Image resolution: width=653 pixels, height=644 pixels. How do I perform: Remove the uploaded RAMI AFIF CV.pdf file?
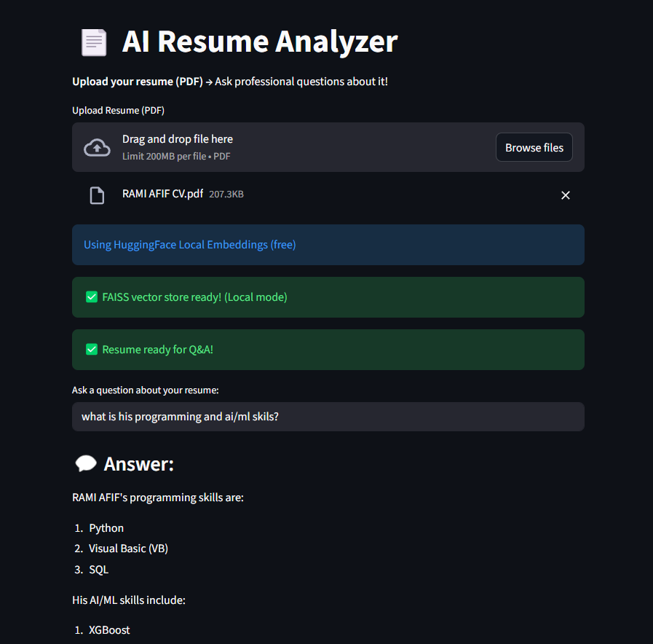[565, 195]
